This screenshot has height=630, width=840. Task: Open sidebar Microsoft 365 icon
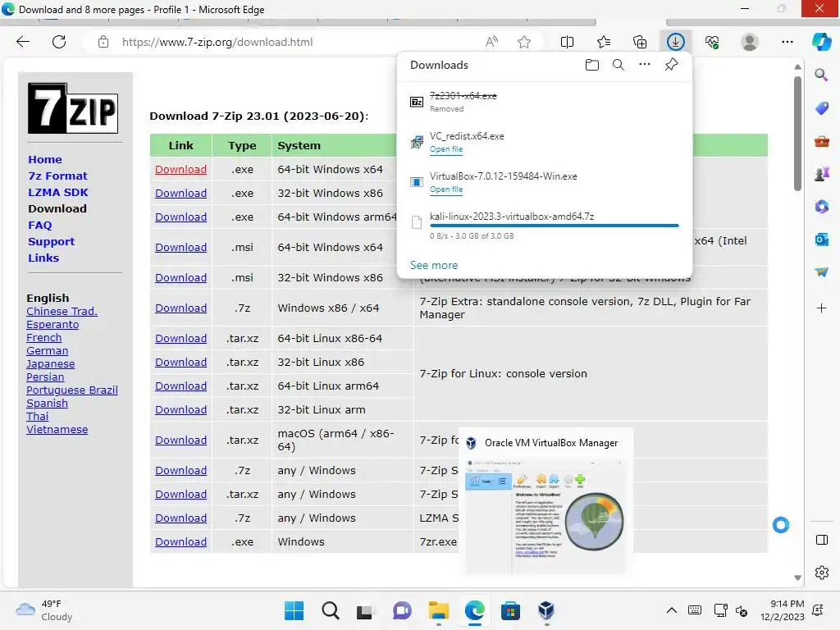[x=822, y=207]
